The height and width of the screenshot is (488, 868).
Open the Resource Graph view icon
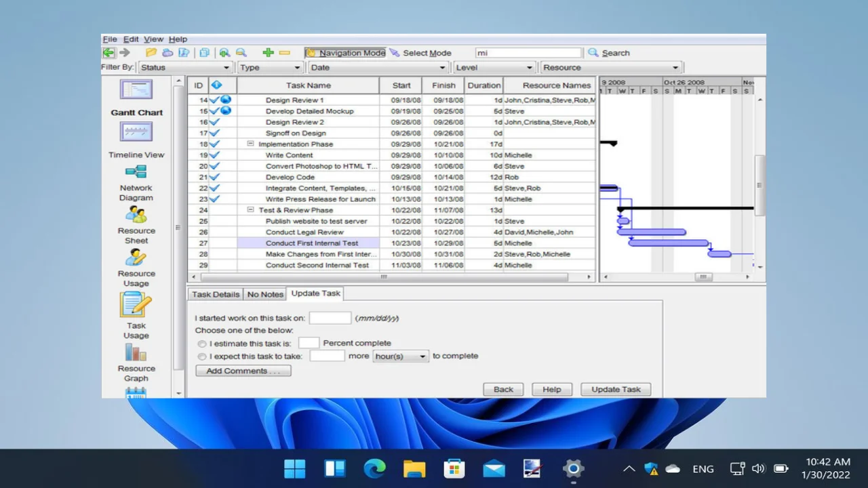click(x=136, y=352)
